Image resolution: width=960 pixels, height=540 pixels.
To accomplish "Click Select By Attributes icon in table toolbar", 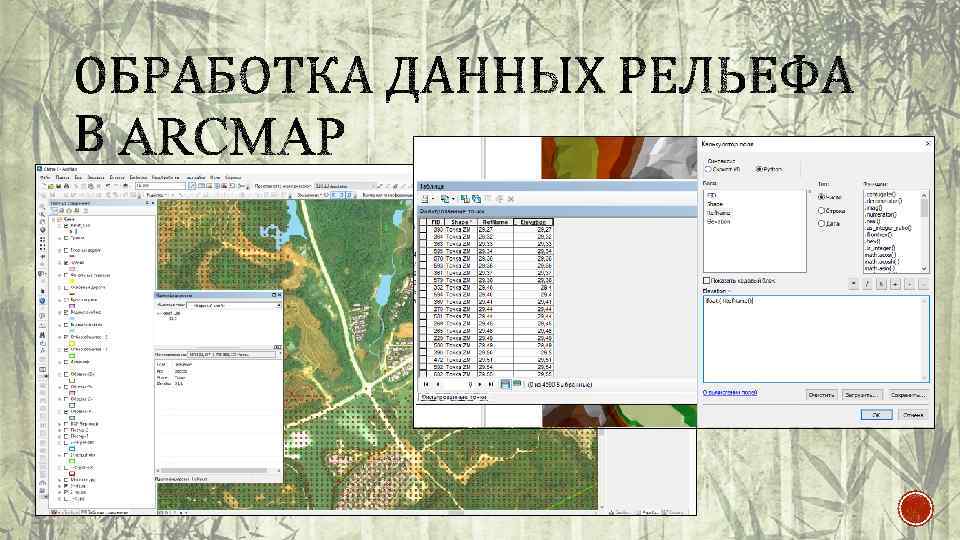I will pyautogui.click(x=465, y=199).
